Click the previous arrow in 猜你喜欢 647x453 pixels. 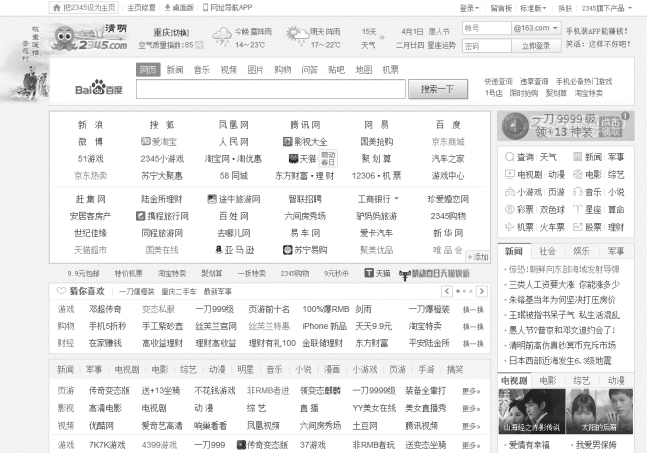point(447,291)
